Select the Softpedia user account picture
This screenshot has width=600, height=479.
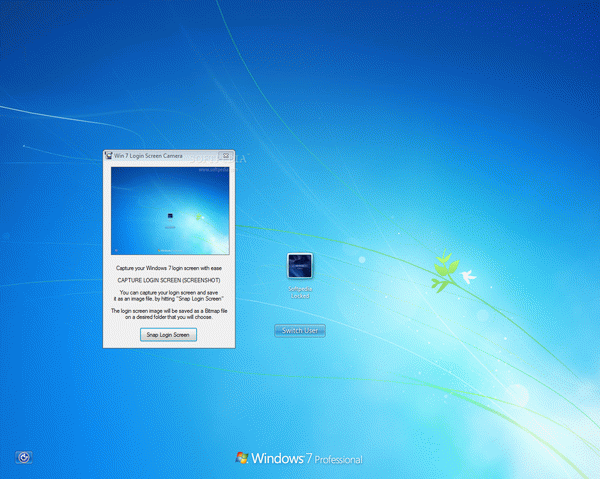[x=300, y=266]
